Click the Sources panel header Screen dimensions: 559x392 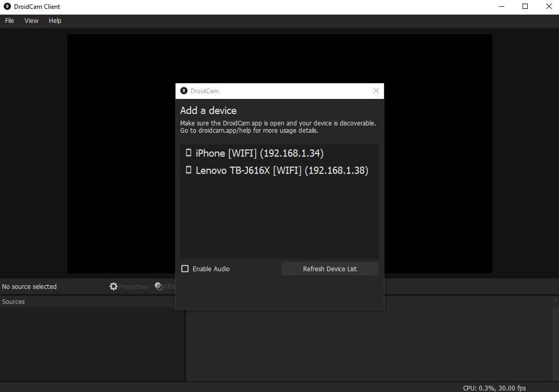click(14, 301)
